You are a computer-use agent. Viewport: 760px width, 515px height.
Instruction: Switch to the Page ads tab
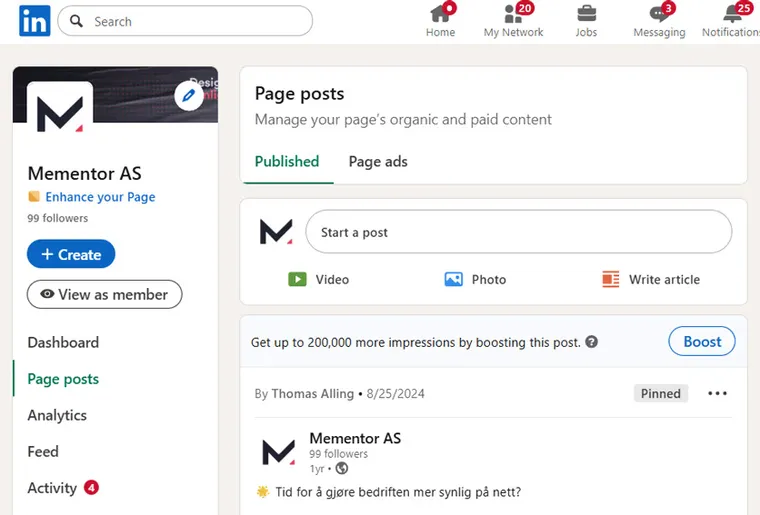tap(378, 161)
